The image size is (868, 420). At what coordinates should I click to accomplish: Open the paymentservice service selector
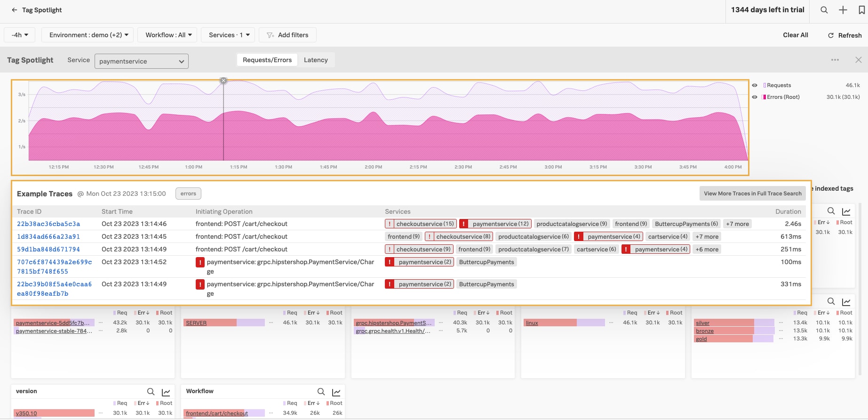point(142,61)
